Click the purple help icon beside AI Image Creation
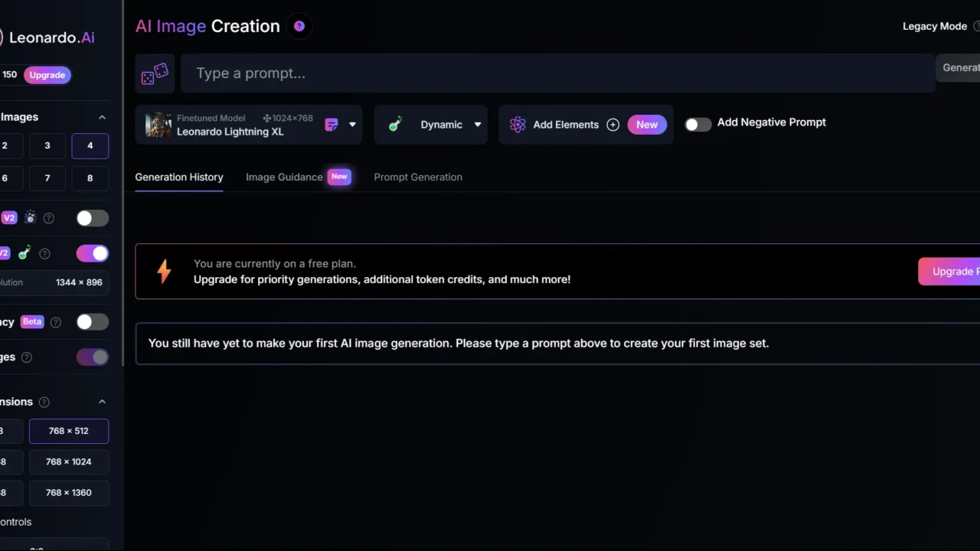This screenshot has width=980, height=551. (x=299, y=26)
